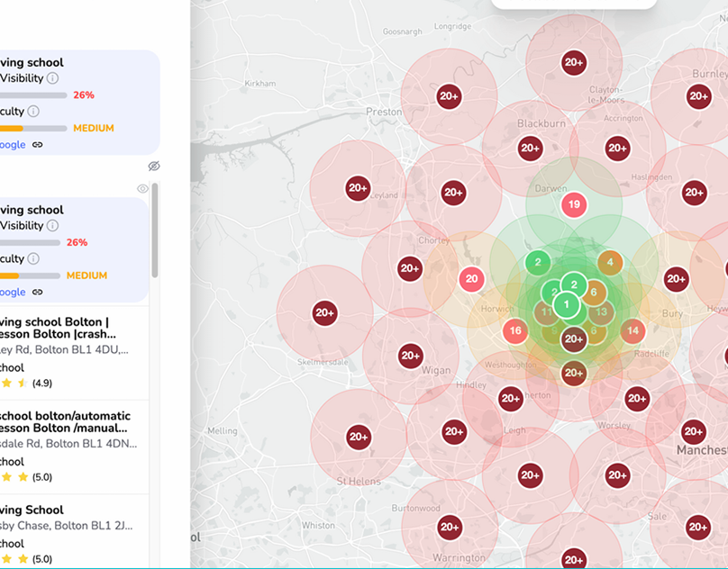The image size is (728, 569).
Task: Click link icon beside Google in lower card
Action: pyautogui.click(x=37, y=292)
